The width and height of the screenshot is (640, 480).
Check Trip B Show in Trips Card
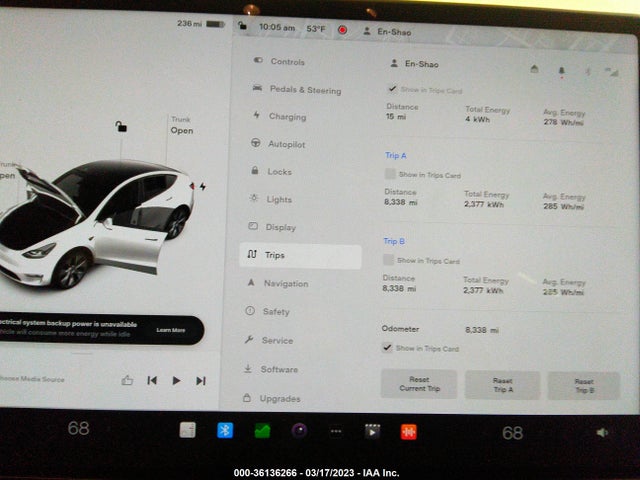click(388, 260)
